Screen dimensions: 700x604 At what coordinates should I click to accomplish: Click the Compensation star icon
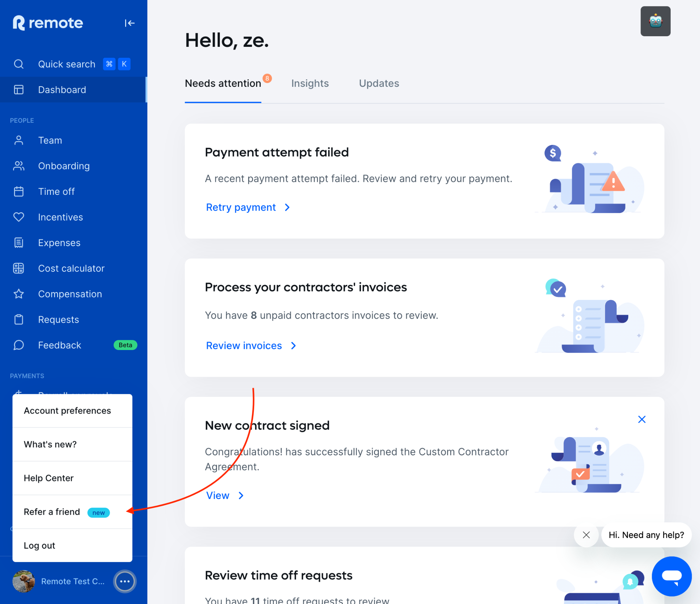pos(19,294)
